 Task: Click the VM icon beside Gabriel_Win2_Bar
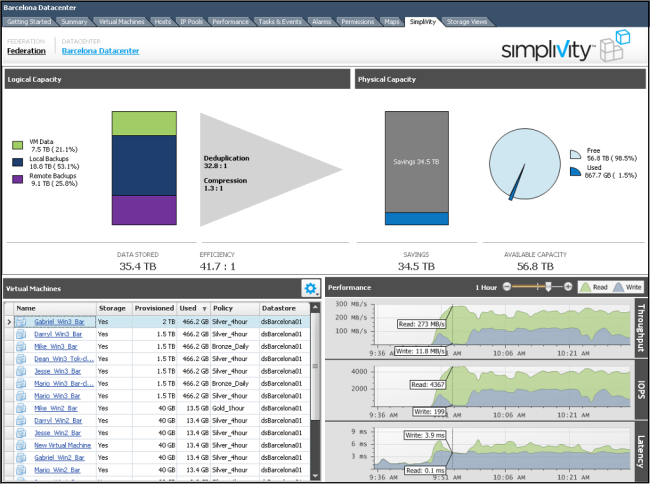click(21, 457)
